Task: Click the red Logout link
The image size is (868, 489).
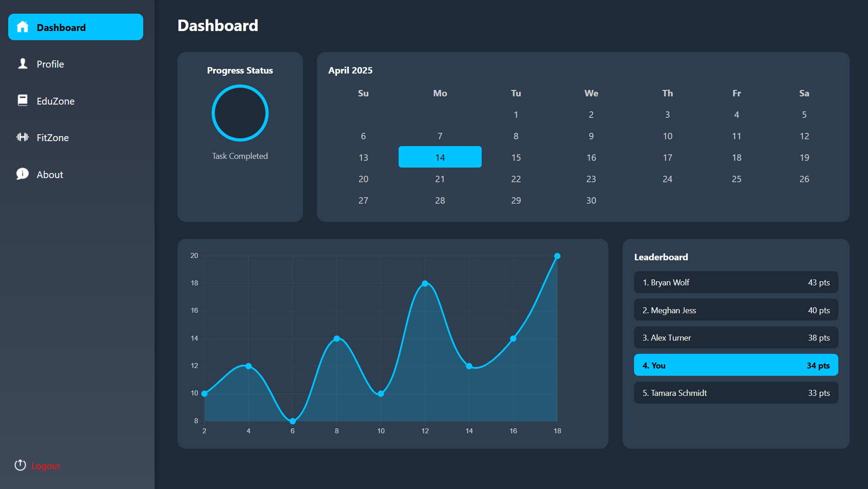Action: tap(46, 466)
